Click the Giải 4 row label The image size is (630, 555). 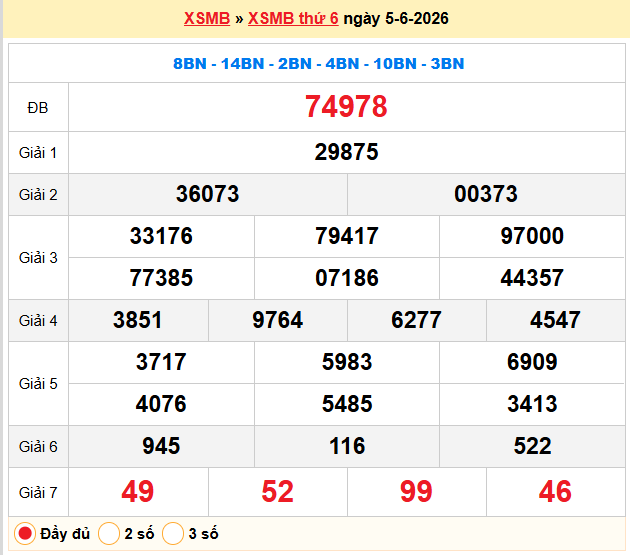tap(38, 321)
